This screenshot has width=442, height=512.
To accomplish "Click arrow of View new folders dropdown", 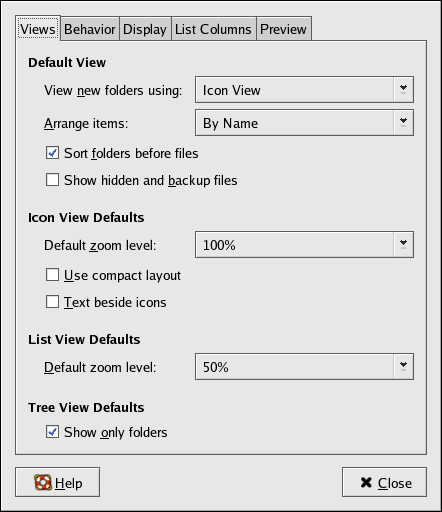I will point(403,89).
